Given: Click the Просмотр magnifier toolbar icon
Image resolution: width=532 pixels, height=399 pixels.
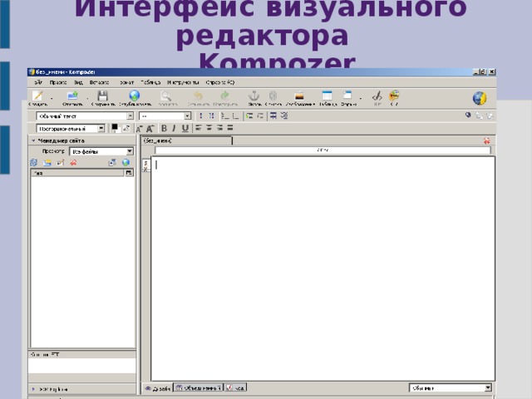Looking at the screenshot, I should pos(166,96).
